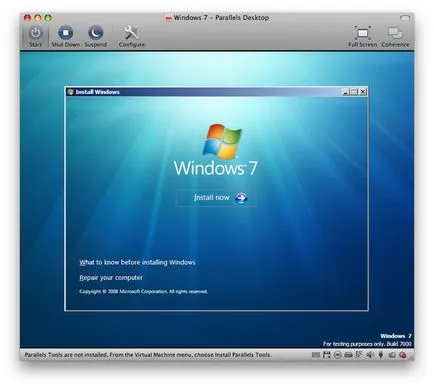Maximize the Install Windows dialog

click(354, 92)
